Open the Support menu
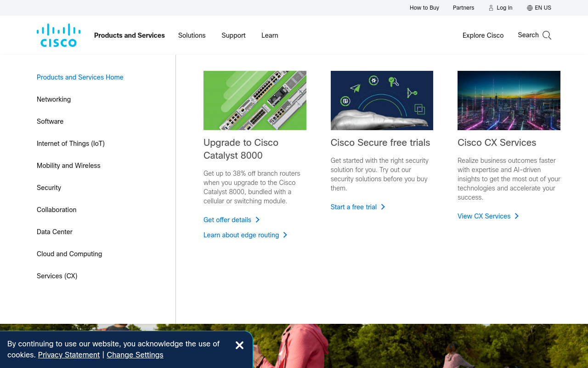The image size is (588, 368). (233, 35)
